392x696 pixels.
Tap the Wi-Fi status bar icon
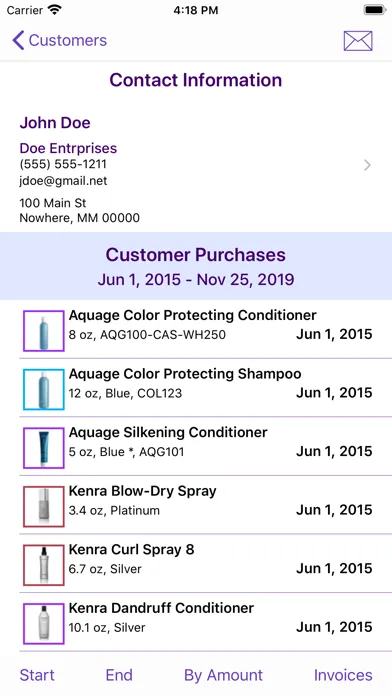pyautogui.click(x=55, y=10)
